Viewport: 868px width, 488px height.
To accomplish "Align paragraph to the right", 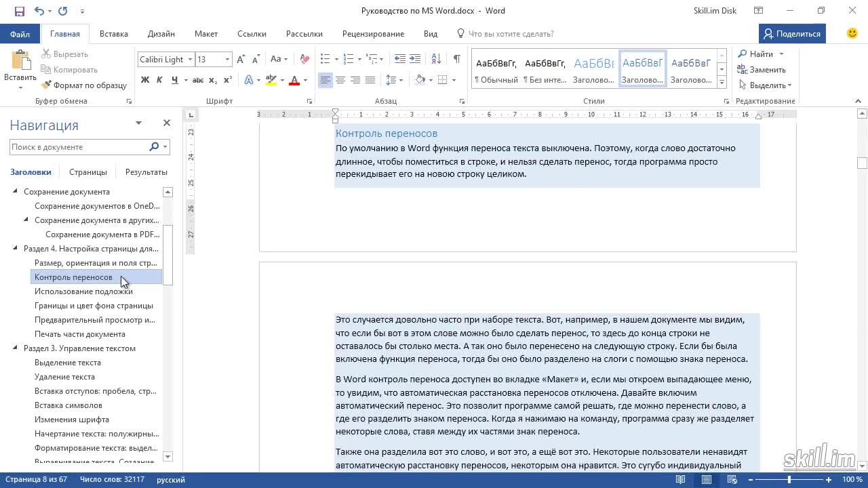I will coord(355,80).
